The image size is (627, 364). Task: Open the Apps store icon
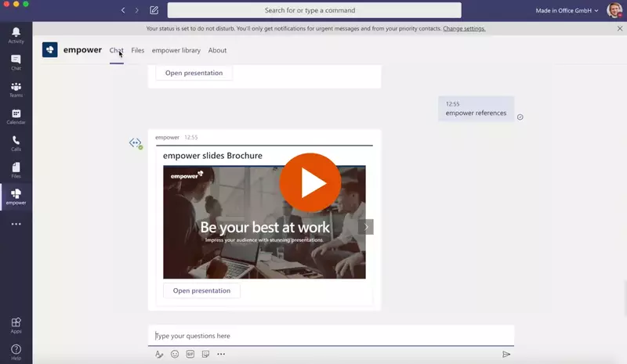(x=16, y=325)
